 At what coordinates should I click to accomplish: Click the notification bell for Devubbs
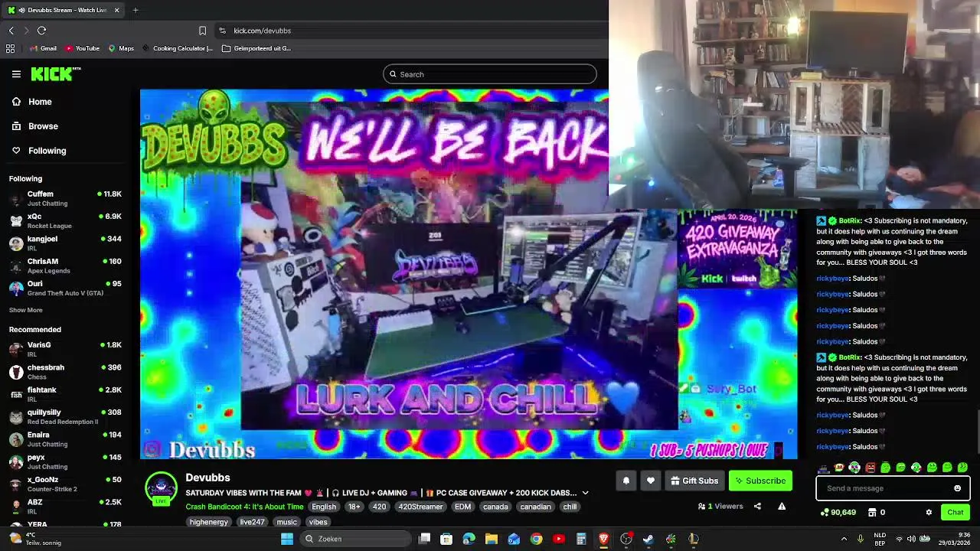coord(626,481)
